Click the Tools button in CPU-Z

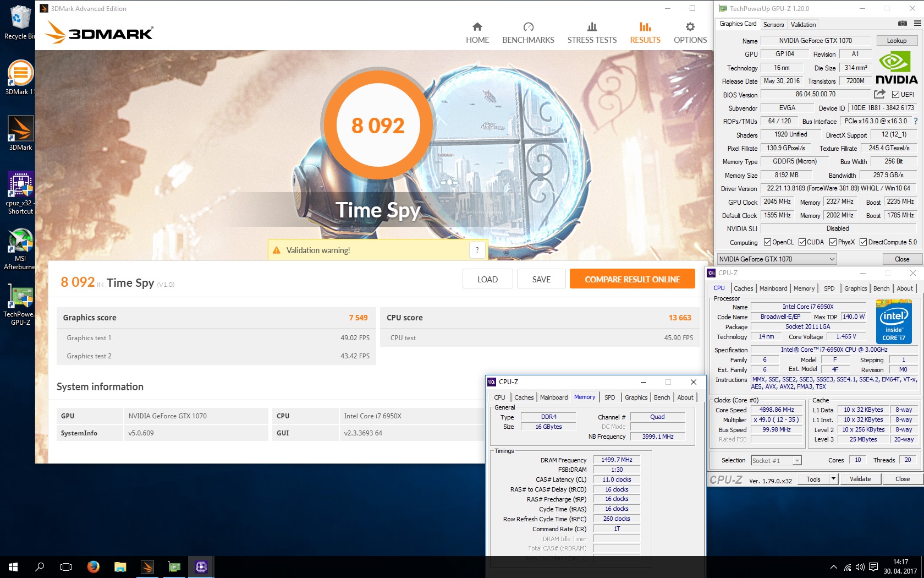click(813, 479)
